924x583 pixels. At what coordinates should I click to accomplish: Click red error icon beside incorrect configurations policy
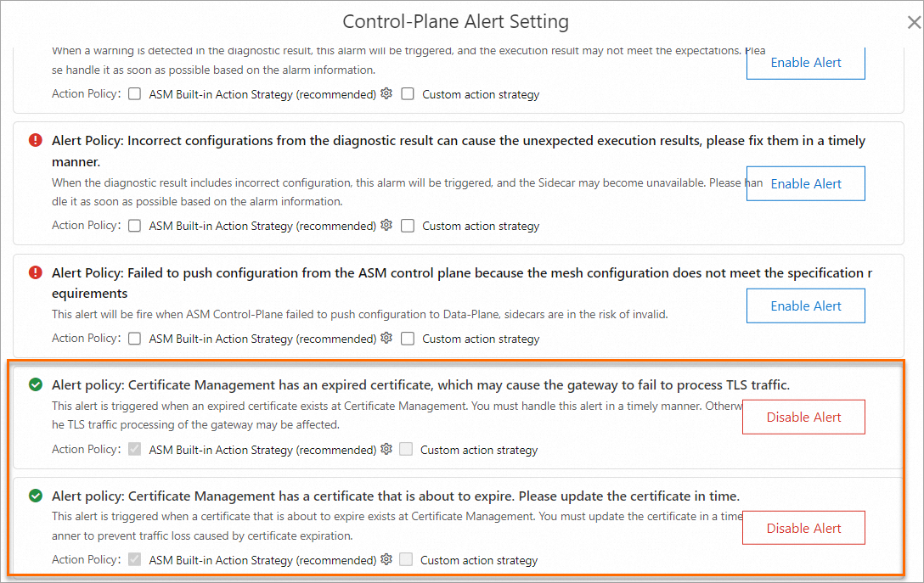pos(36,140)
